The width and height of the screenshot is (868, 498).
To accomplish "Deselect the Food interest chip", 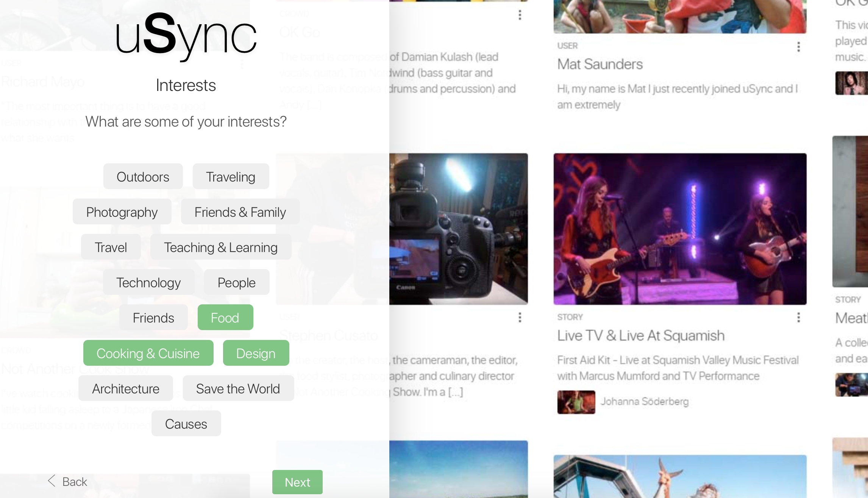I will coord(225,318).
